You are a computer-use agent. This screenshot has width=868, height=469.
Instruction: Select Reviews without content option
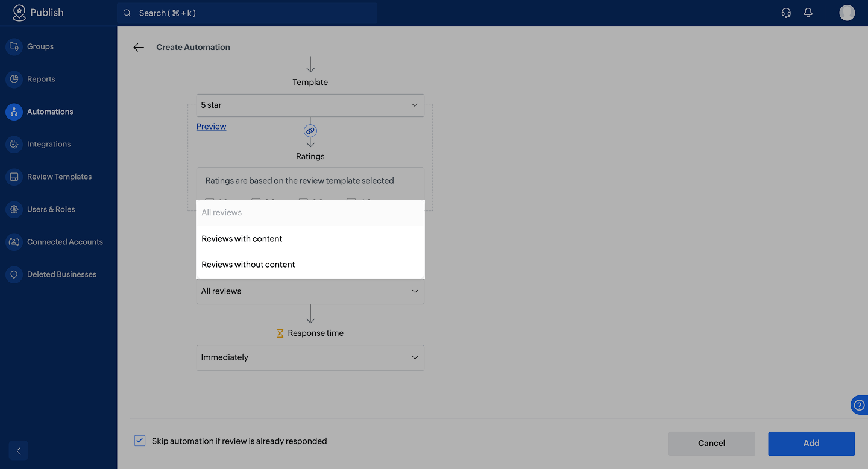(310, 265)
